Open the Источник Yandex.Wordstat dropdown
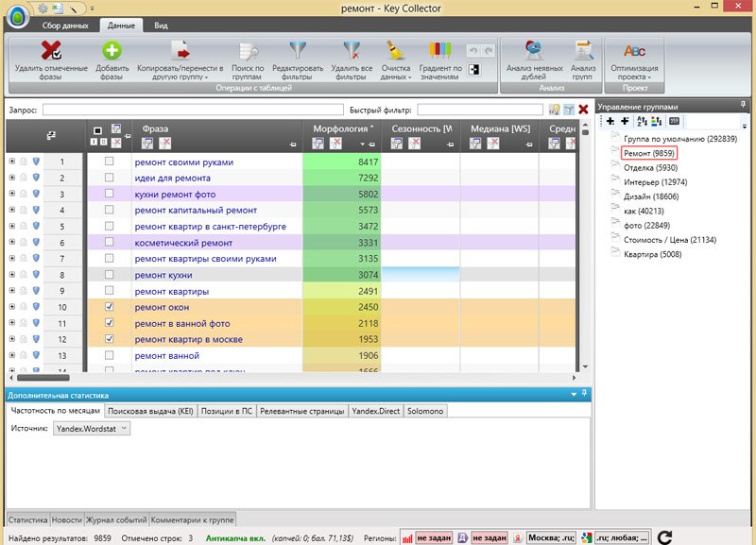 tap(92, 429)
